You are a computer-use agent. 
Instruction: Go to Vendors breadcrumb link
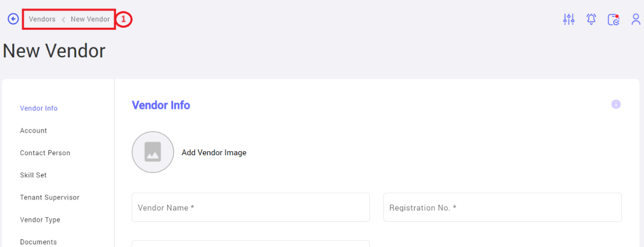pos(42,19)
